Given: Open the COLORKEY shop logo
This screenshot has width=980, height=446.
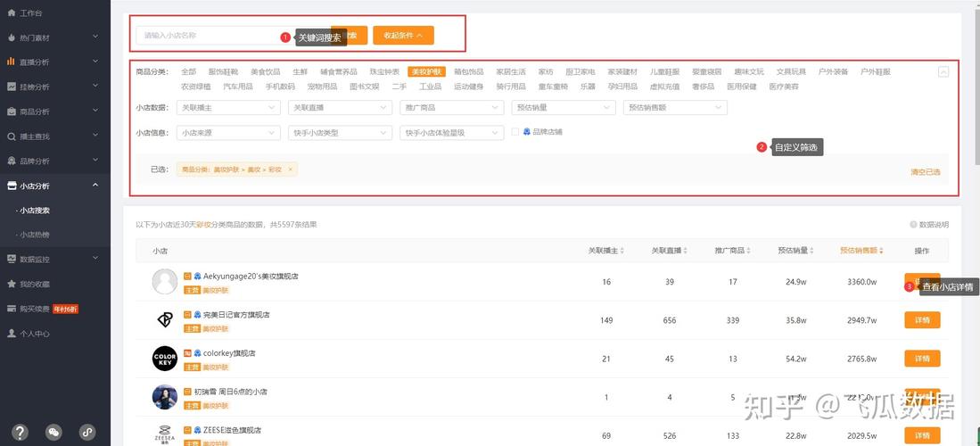Looking at the screenshot, I should 165,359.
